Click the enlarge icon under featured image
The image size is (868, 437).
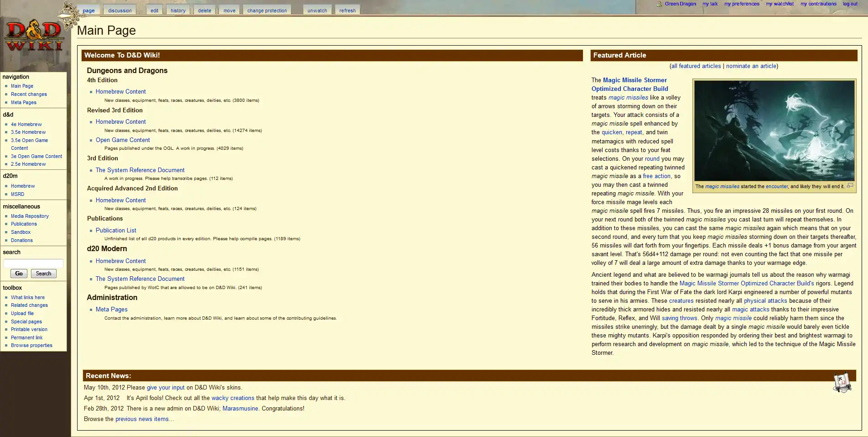(850, 185)
